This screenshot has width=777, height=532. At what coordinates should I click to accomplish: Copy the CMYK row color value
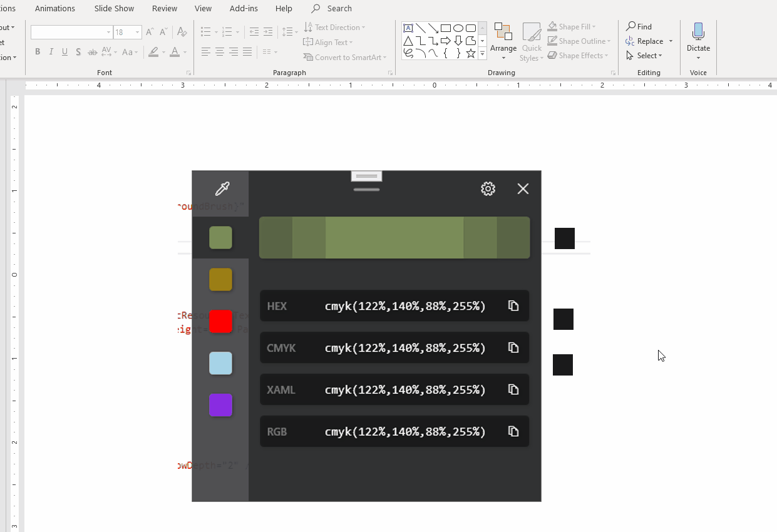pos(513,348)
